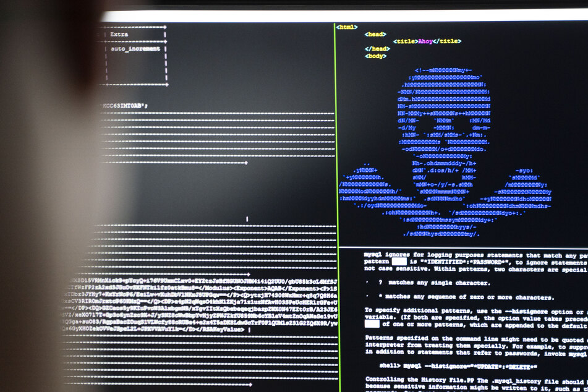Click the closing </head> tag

(377, 49)
